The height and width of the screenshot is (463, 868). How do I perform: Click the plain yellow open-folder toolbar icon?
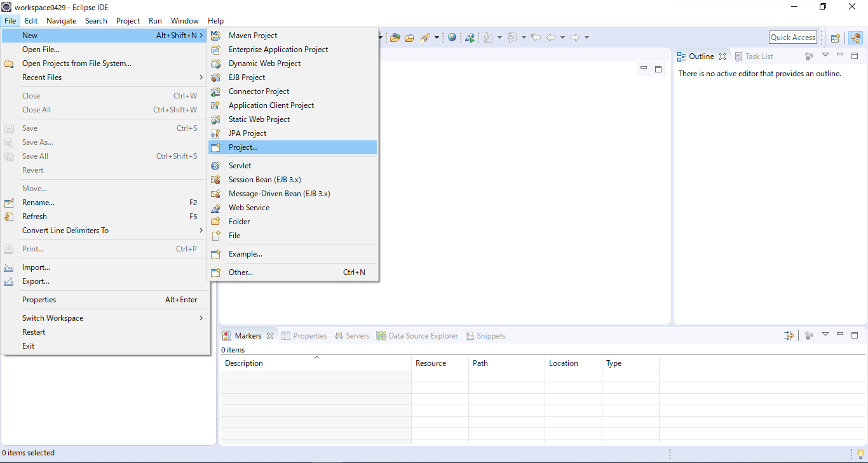click(410, 37)
